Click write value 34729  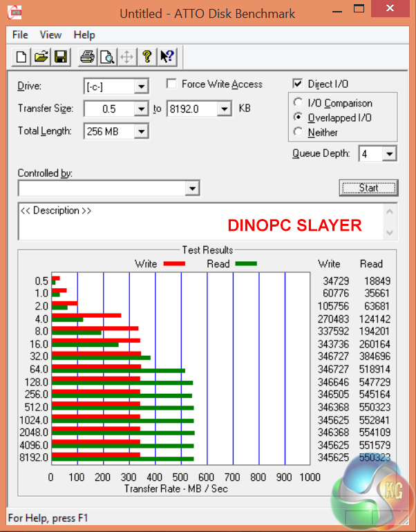click(336, 281)
